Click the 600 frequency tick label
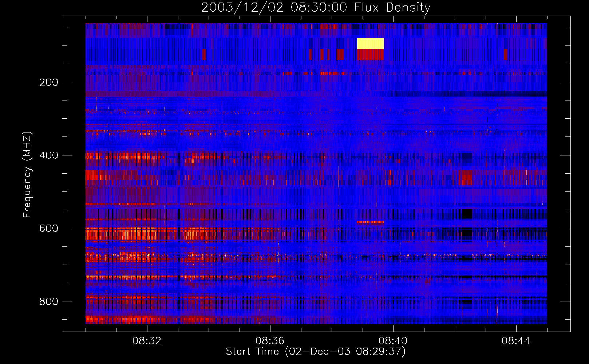The width and height of the screenshot is (589, 364). (49, 228)
